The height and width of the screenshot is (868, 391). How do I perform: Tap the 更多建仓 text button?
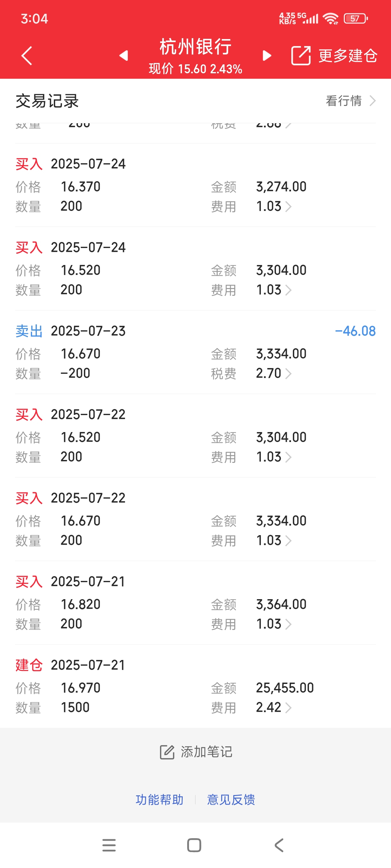click(348, 56)
